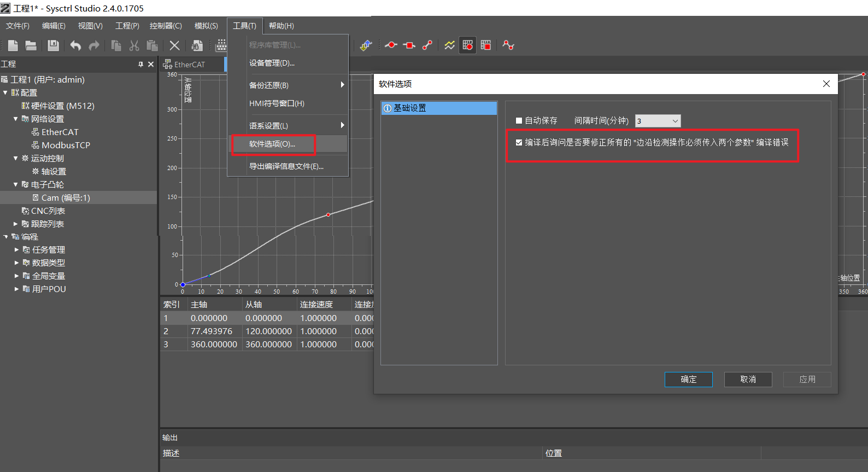This screenshot has width=868, height=472.
Task: Click the Undo arrow icon
Action: 75,45
